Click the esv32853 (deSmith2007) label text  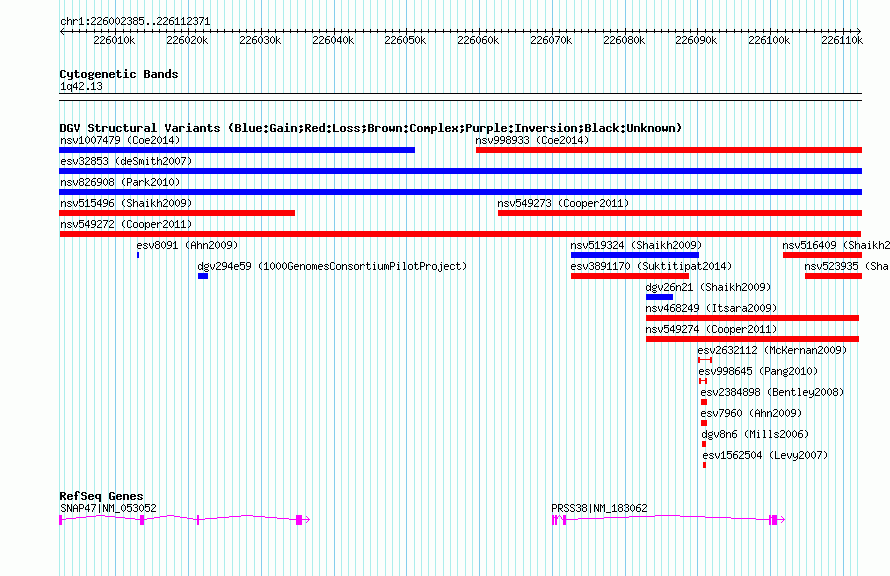[126, 161]
